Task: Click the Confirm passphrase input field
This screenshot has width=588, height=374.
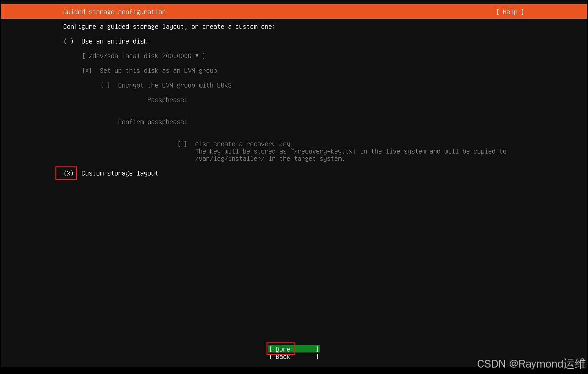Action: click(348, 122)
